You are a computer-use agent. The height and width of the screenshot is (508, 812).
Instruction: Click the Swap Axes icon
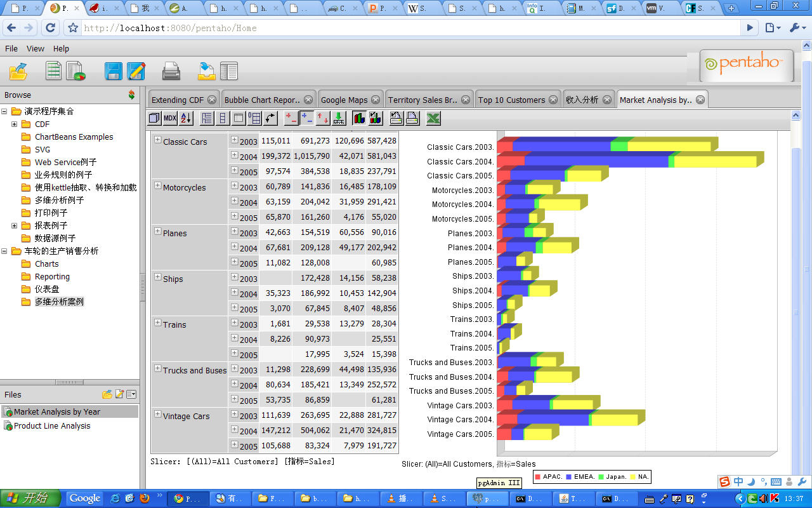pyautogui.click(x=271, y=118)
